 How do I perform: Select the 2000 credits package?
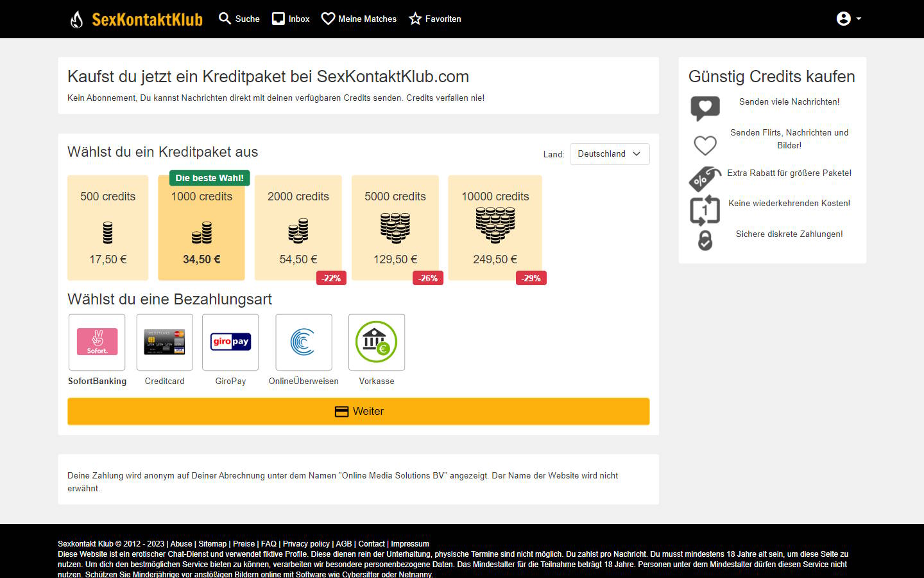click(298, 227)
